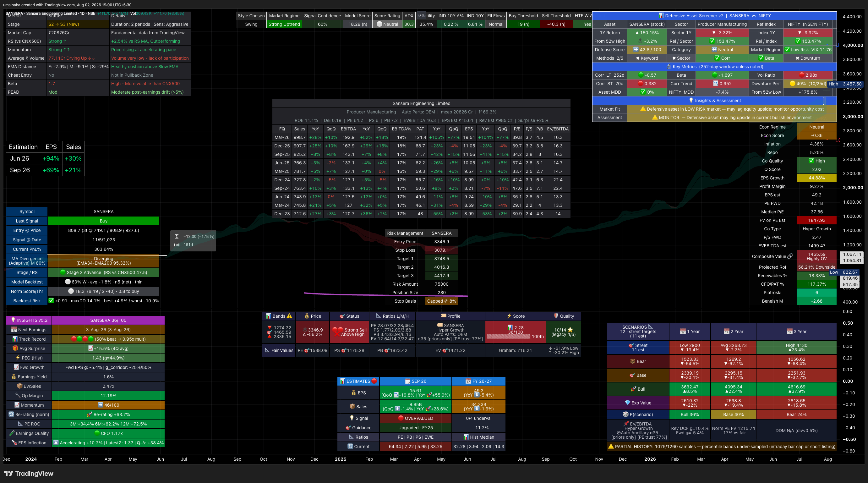Click the gift icon beside Avg Surprise
The width and height of the screenshot is (868, 483).
[x=15, y=348]
